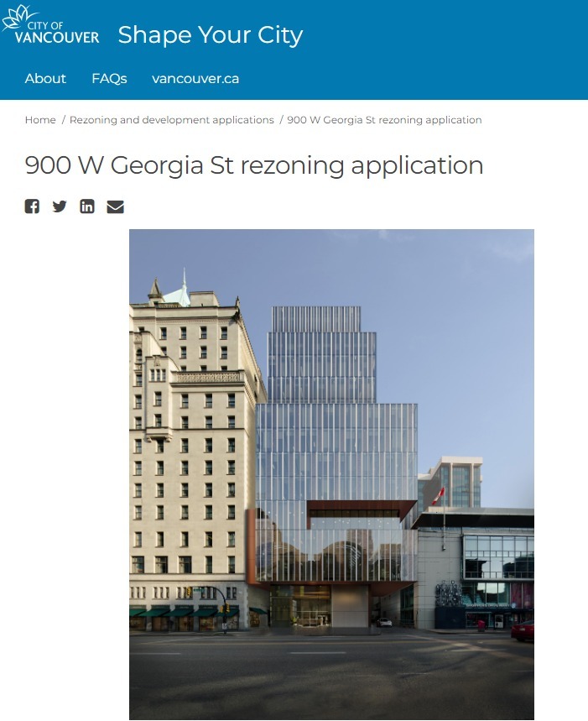Open the FAQs menu item
The width and height of the screenshot is (588, 721).
[109, 79]
